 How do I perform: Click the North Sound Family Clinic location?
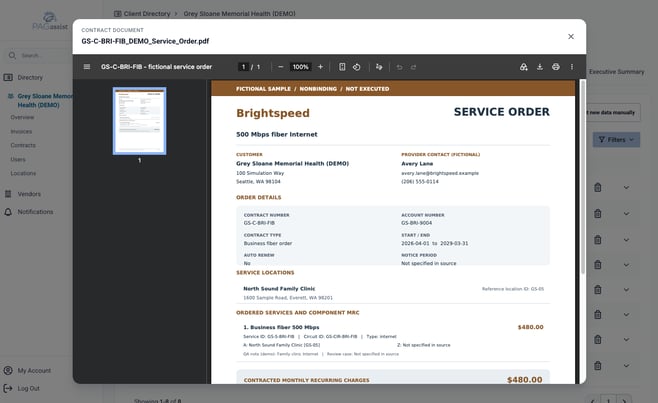coord(279,288)
